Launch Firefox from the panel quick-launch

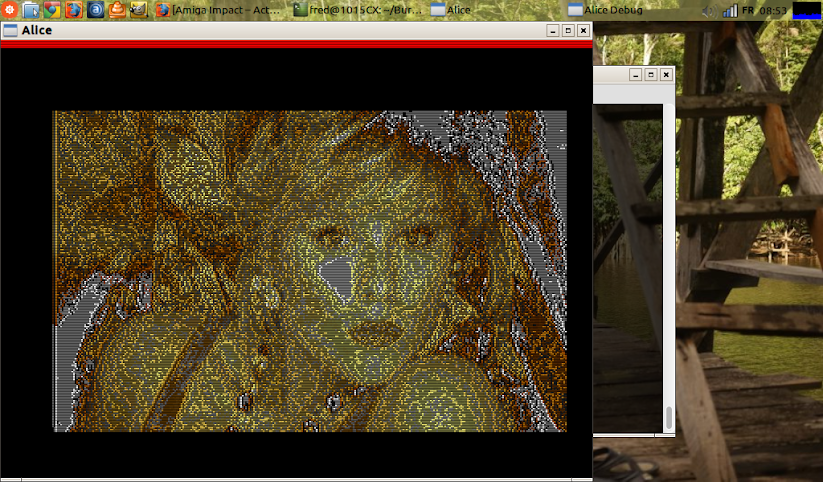click(x=73, y=9)
